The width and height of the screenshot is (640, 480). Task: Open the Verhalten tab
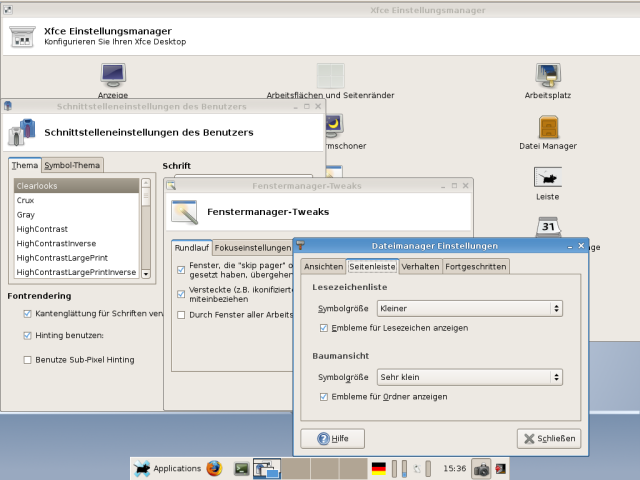pyautogui.click(x=420, y=267)
